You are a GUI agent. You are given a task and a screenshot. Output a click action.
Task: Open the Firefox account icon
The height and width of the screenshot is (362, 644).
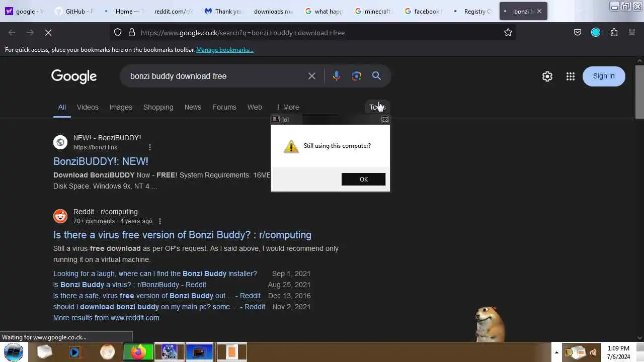coord(596,33)
